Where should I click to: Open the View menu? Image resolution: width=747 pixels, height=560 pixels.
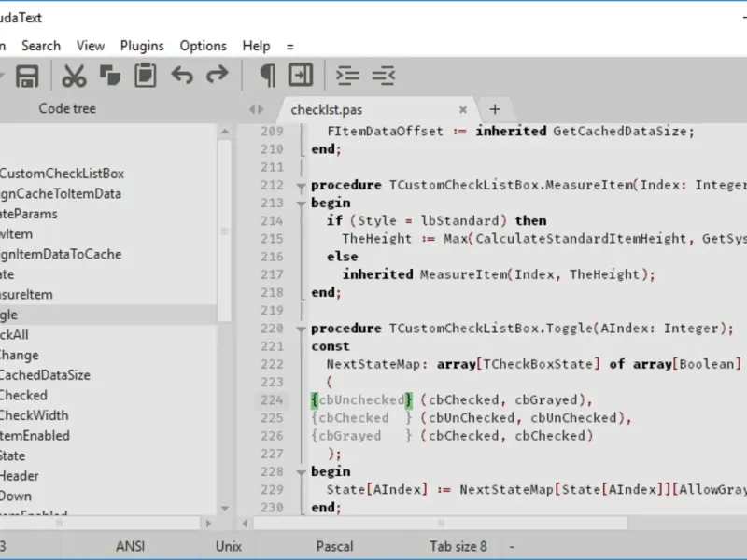[x=91, y=46]
